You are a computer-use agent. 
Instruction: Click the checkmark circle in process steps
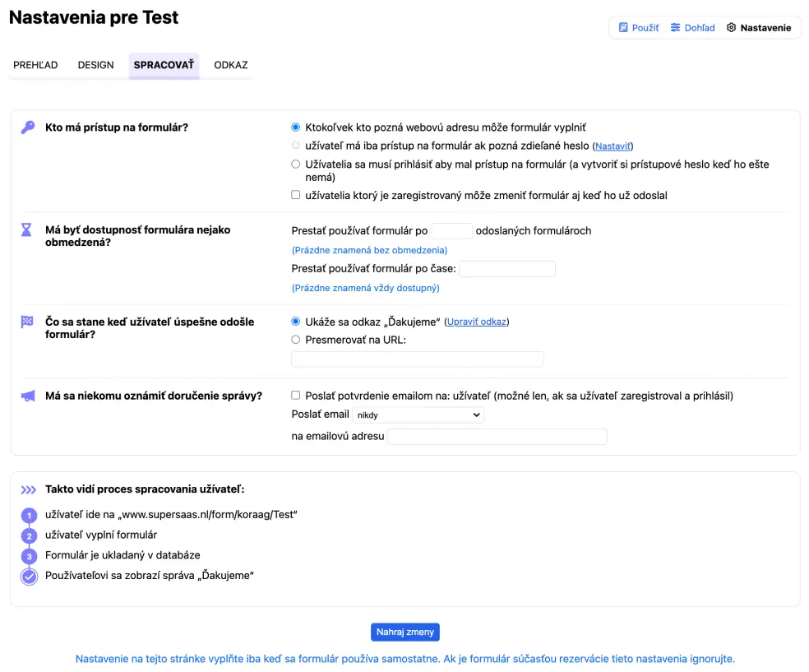pyautogui.click(x=30, y=577)
